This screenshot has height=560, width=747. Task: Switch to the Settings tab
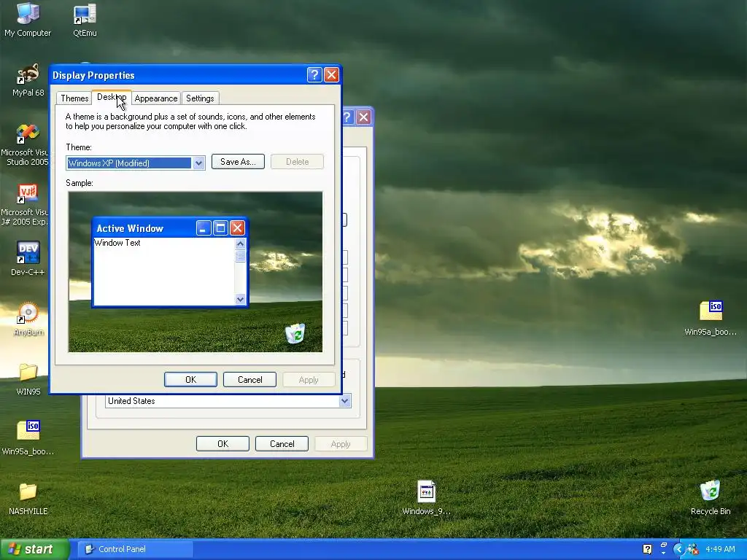pyautogui.click(x=200, y=98)
